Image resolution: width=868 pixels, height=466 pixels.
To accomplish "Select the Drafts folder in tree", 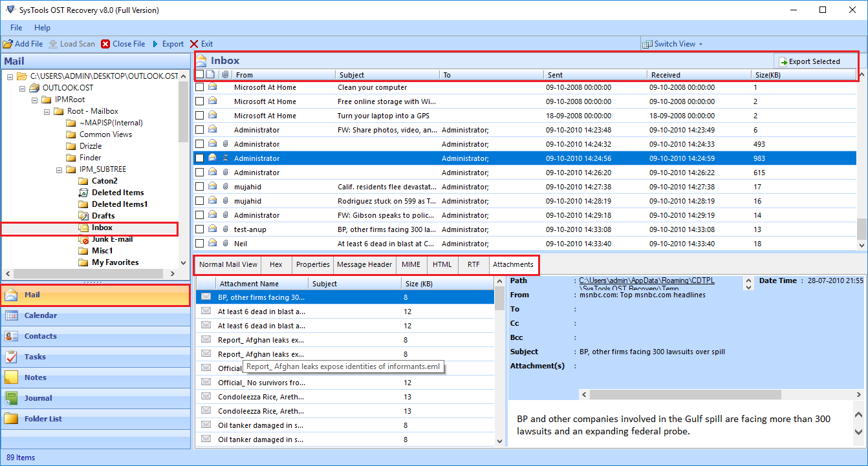I will coord(103,216).
